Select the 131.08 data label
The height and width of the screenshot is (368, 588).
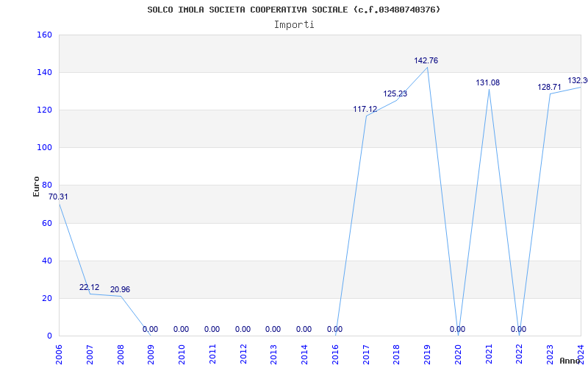coord(488,82)
